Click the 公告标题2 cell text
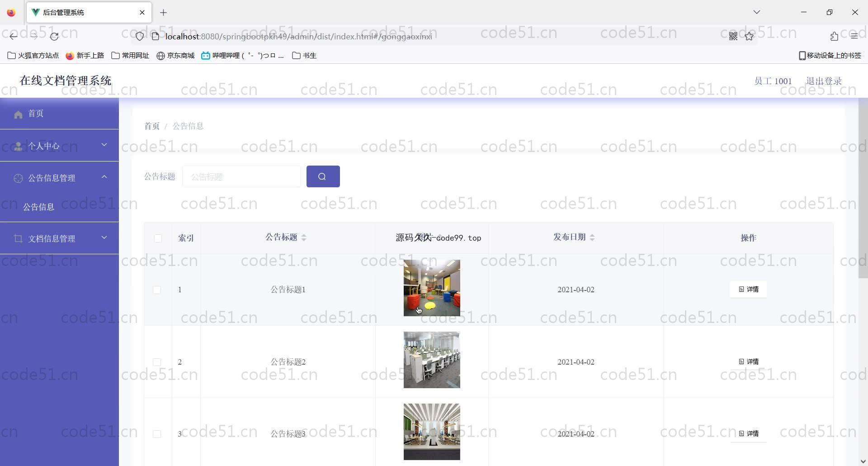The height and width of the screenshot is (466, 868). point(288,362)
